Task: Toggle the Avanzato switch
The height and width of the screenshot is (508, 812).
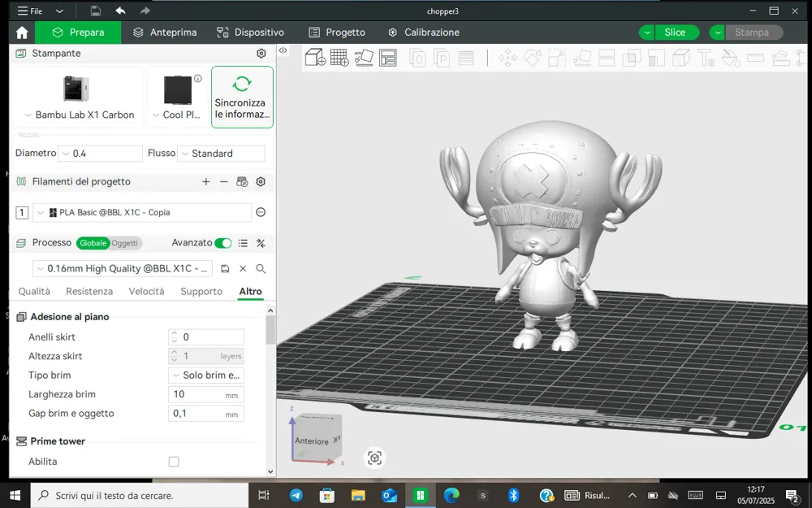Action: point(223,243)
